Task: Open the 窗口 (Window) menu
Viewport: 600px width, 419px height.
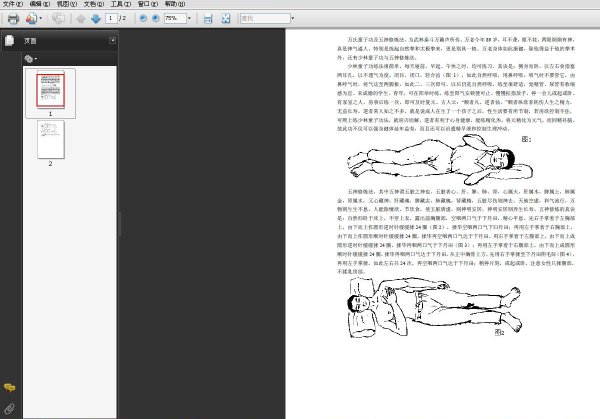Action: (148, 4)
